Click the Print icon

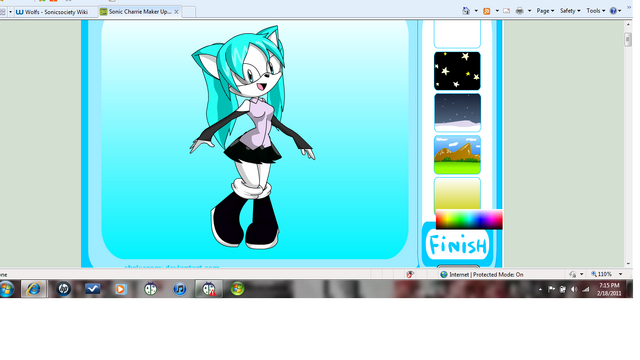519,11
